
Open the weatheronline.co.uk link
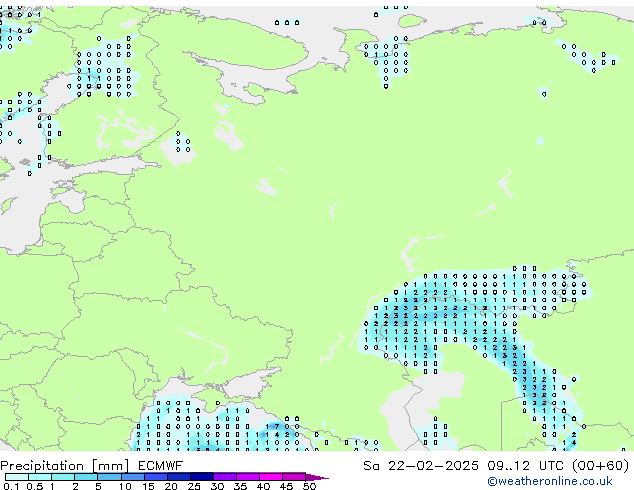(x=549, y=481)
